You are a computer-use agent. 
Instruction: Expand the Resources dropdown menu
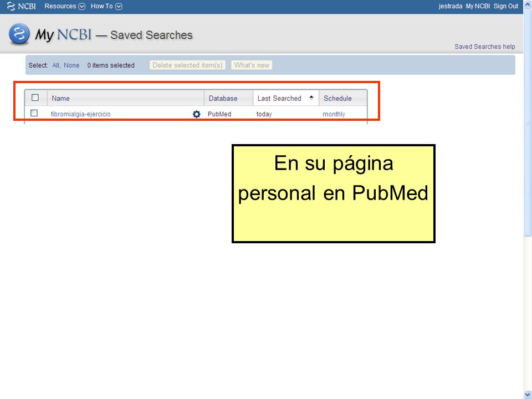(x=64, y=6)
